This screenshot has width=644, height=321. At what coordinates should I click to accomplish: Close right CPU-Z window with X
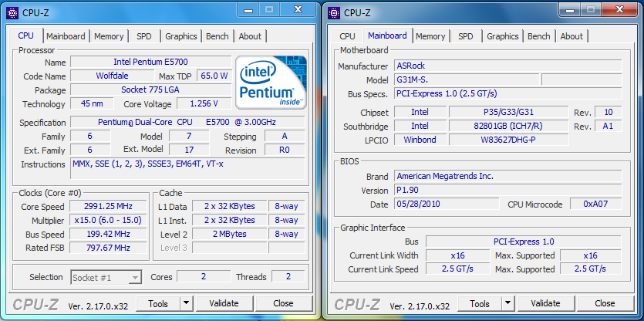(x=620, y=9)
